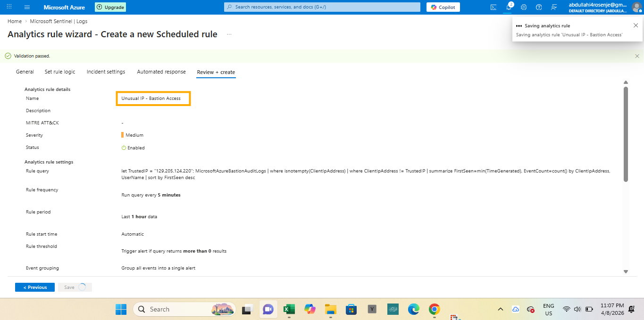Open the Copilot app in taskbar
Image resolution: width=644 pixels, height=320 pixels.
click(x=309, y=309)
